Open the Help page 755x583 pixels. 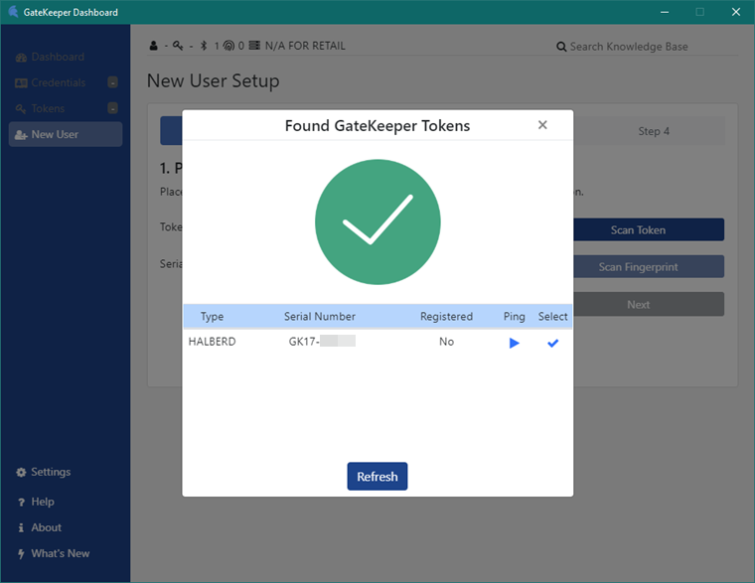(36, 502)
